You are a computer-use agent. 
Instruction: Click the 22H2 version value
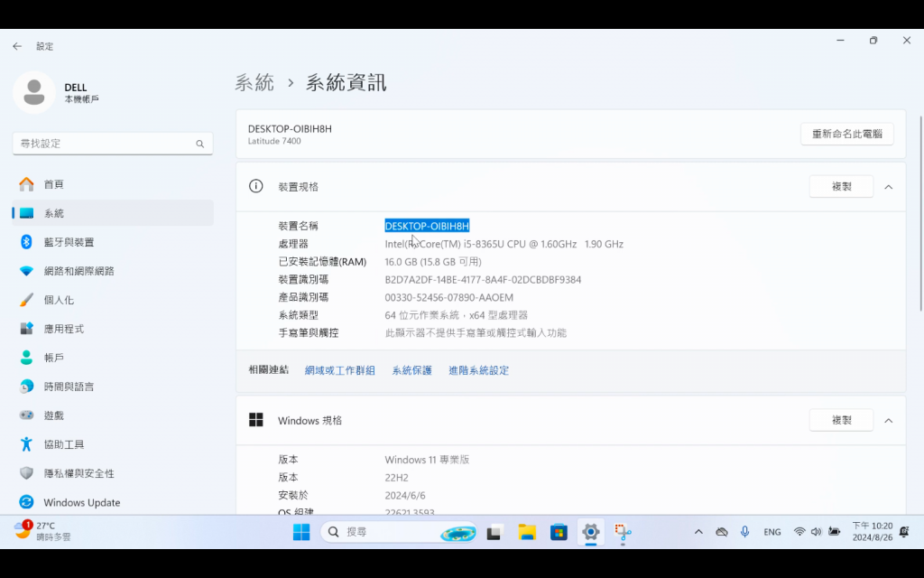coord(396,477)
